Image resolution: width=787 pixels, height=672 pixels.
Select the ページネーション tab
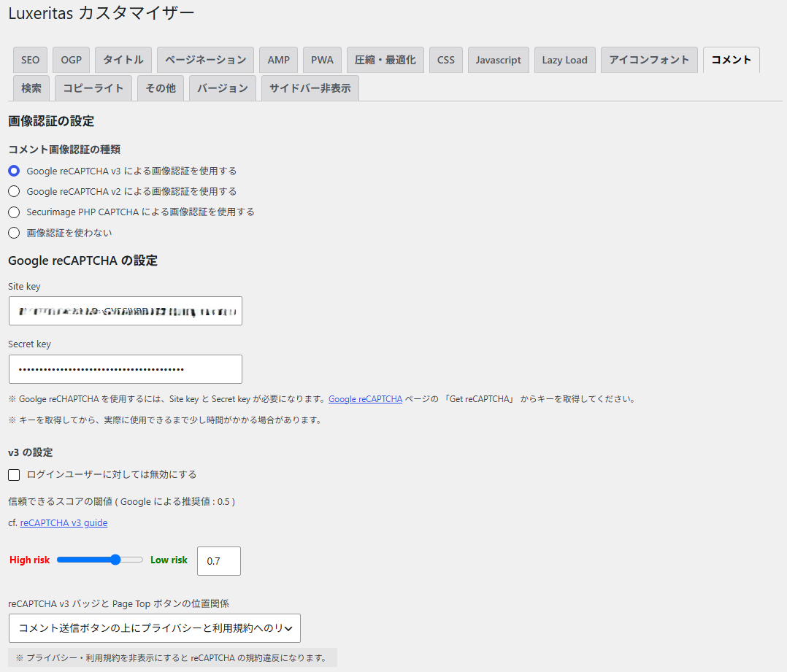click(x=205, y=60)
